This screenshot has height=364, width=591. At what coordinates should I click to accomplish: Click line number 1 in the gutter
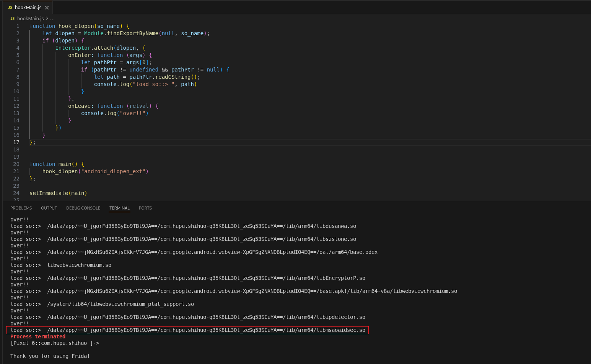tap(18, 26)
